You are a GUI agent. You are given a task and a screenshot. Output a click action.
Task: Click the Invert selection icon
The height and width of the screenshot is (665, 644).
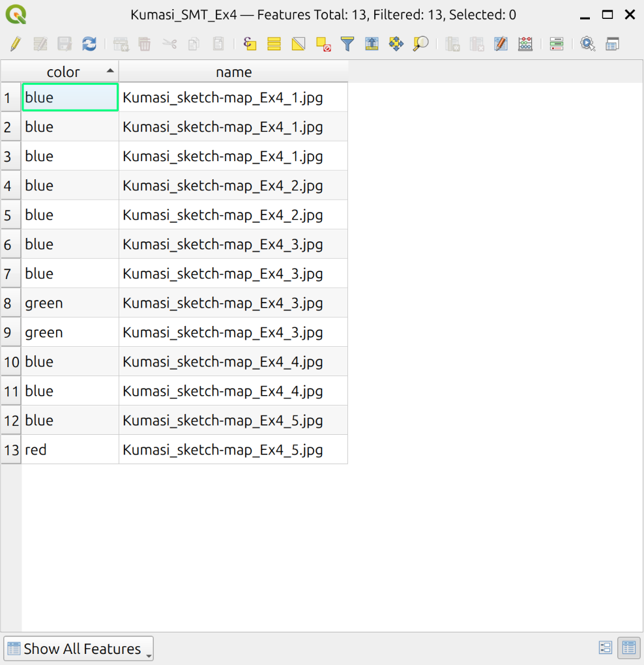point(299,44)
